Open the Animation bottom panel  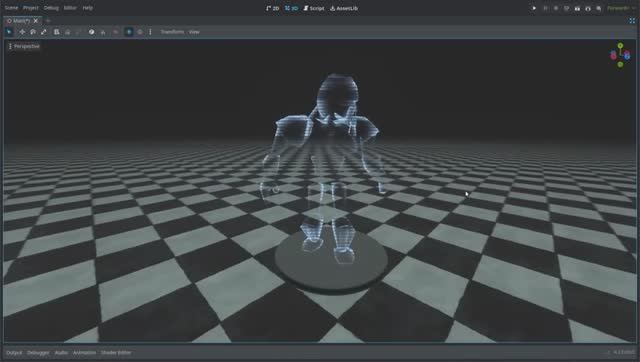[84, 353]
